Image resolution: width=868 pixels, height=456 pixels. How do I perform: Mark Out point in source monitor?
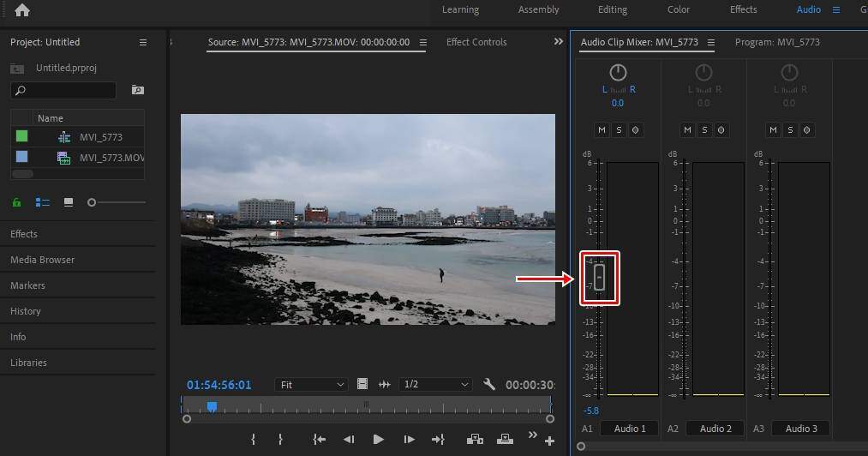280,440
